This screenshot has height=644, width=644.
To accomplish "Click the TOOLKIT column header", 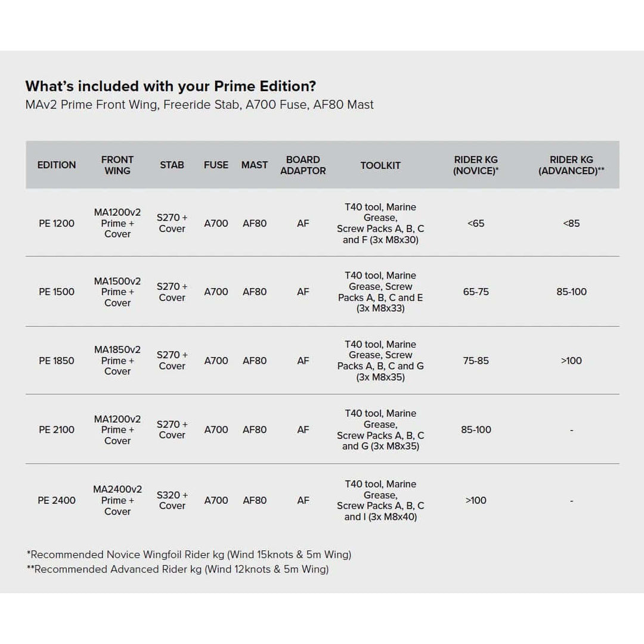I will pos(380,166).
